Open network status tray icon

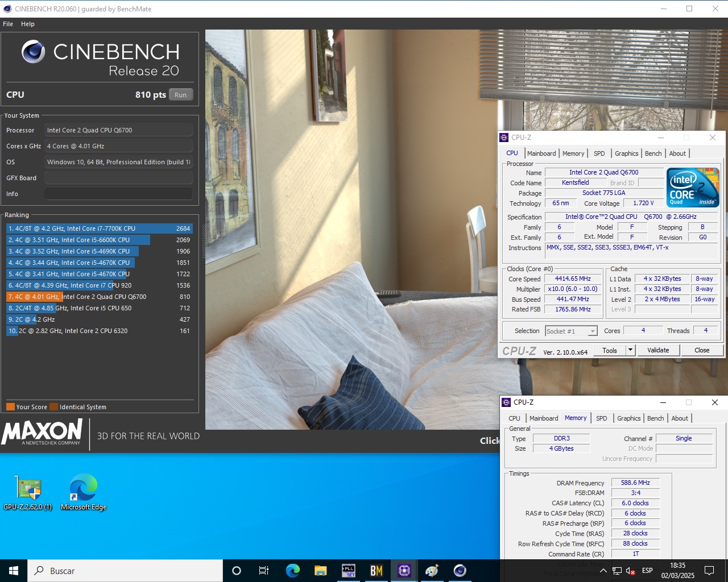[617, 571]
